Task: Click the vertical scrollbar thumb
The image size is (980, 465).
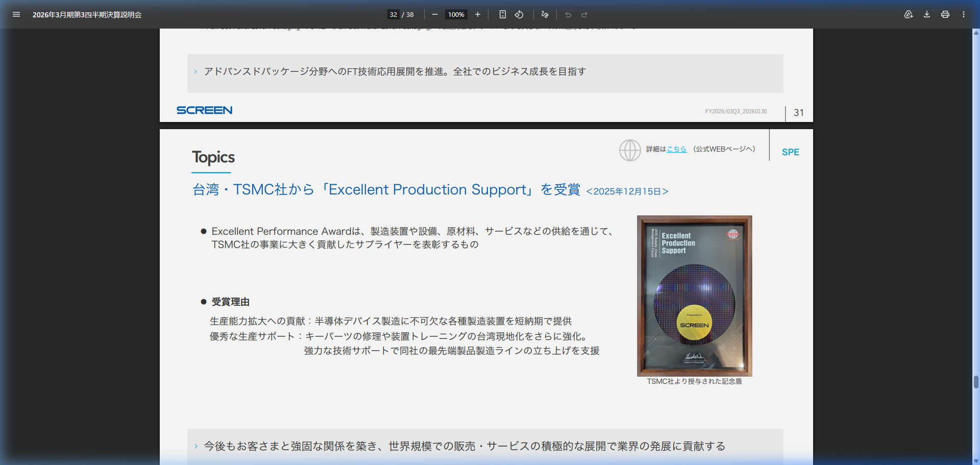Action: (x=976, y=382)
